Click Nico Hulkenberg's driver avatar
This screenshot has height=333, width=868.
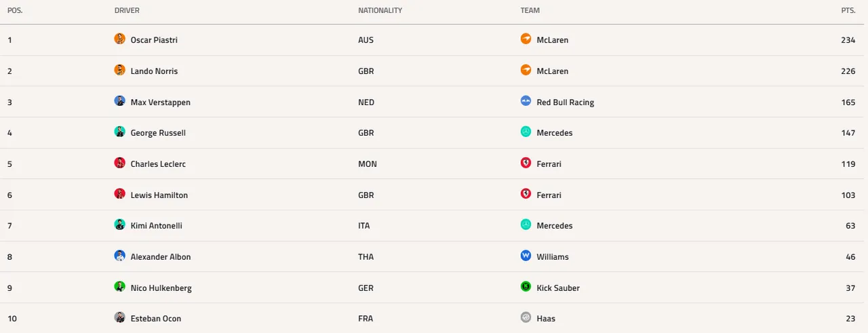120,287
